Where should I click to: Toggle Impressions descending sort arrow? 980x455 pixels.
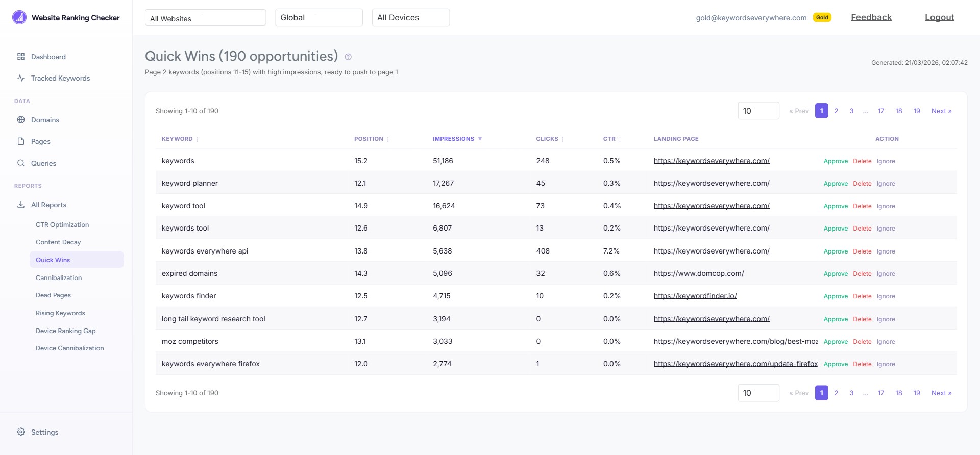pyautogui.click(x=480, y=139)
